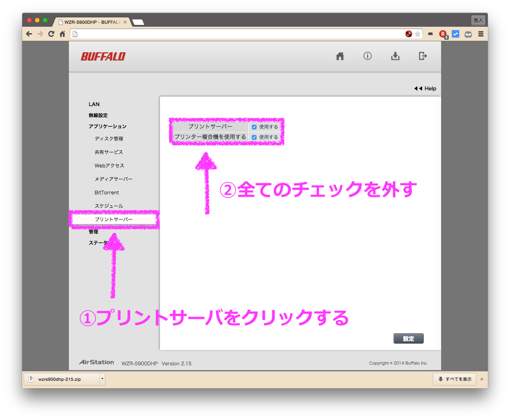The height and width of the screenshot is (420, 510).
Task: Click the gray mask extension icon
Action: [x=468, y=34]
